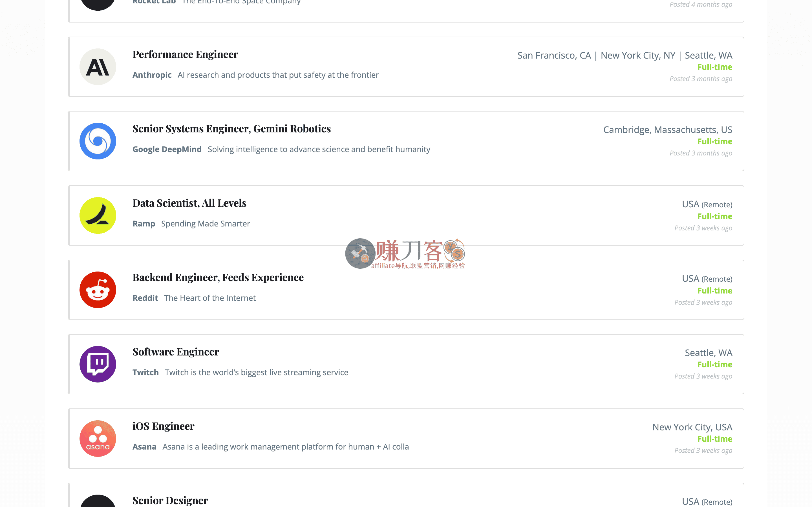Click the Google DeepMind company name
The height and width of the screenshot is (507, 812).
(x=167, y=149)
